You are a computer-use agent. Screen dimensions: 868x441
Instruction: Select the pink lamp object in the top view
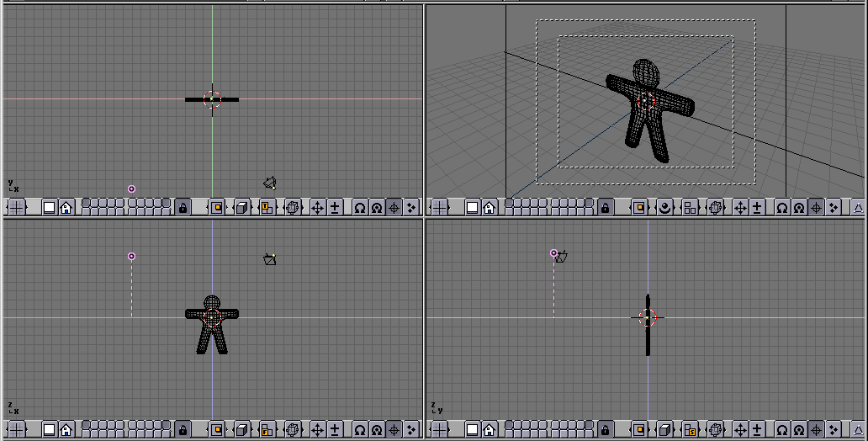[x=131, y=189]
